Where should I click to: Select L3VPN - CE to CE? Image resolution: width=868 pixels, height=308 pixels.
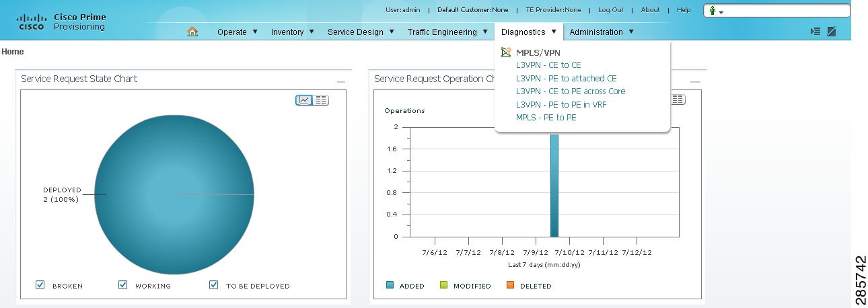[548, 65]
